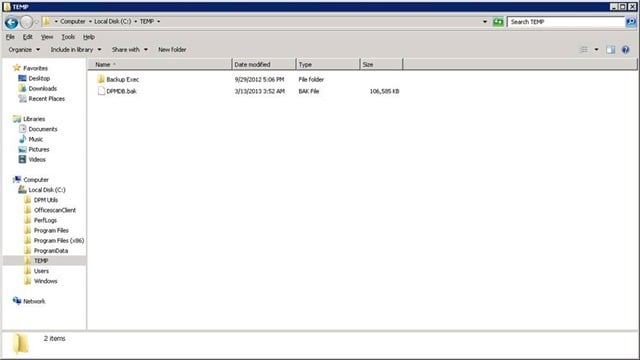Select the DPMDB.bak file icon
The height and width of the screenshot is (360, 640).
[x=101, y=91]
